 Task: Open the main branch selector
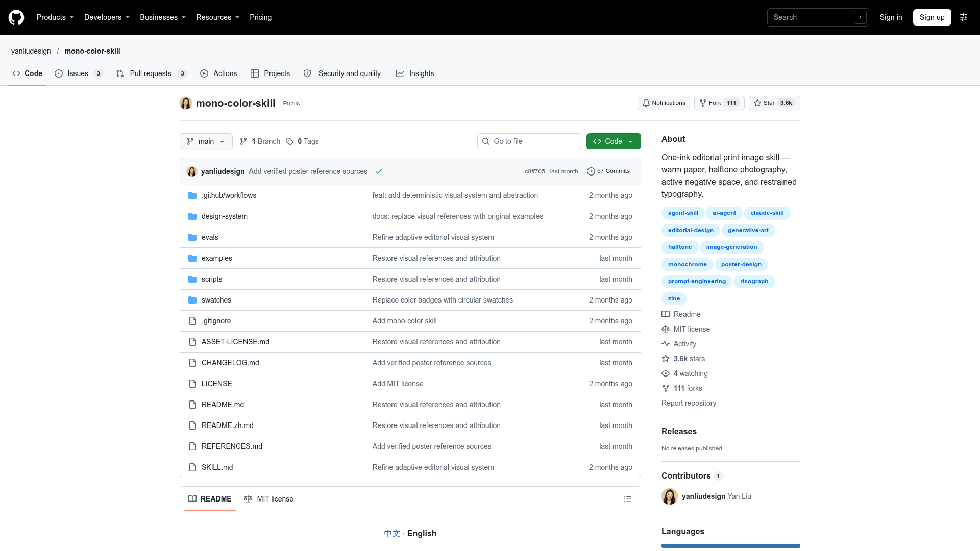pyautogui.click(x=206, y=141)
